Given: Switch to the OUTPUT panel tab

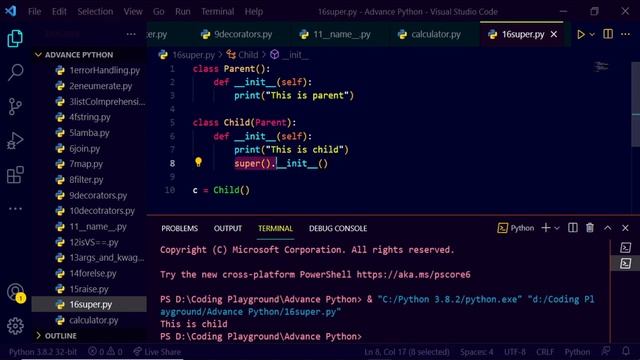Looking at the screenshot, I should tap(228, 229).
